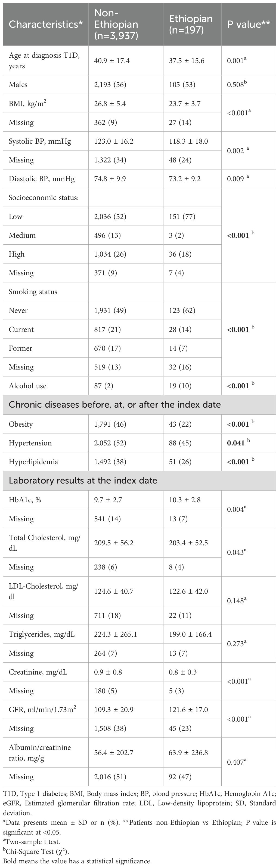This screenshot has width=279, height=868.
Task: Click the P value column header
Action: click(248, 24)
